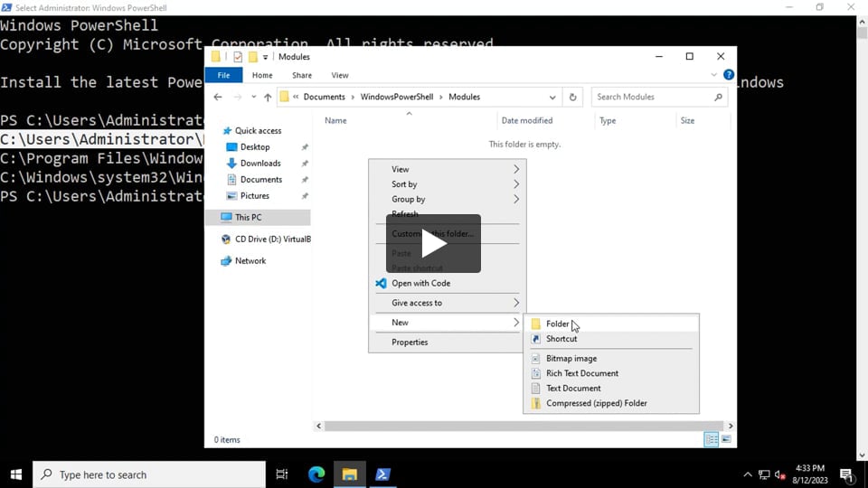Expand the ribbon with chevron arrow

(x=715, y=75)
